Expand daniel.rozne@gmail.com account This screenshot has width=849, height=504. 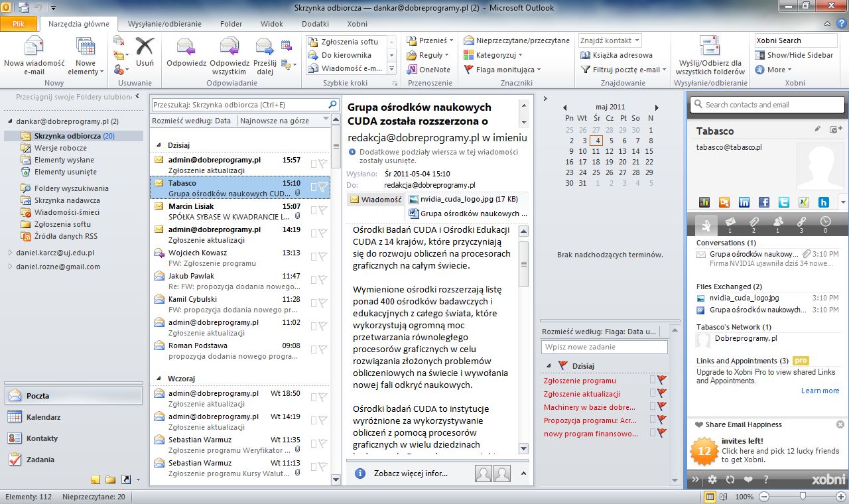(x=10, y=267)
